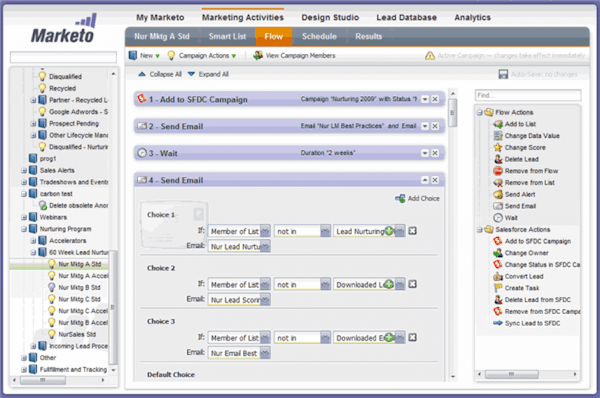Image resolution: width=600 pixels, height=398 pixels.
Task: Click the Remove from Flow icon
Action: click(497, 171)
